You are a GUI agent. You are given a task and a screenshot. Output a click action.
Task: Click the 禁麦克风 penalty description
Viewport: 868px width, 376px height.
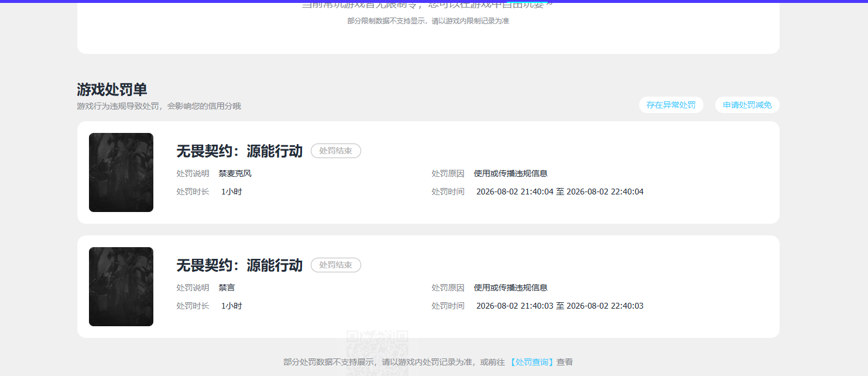click(235, 173)
